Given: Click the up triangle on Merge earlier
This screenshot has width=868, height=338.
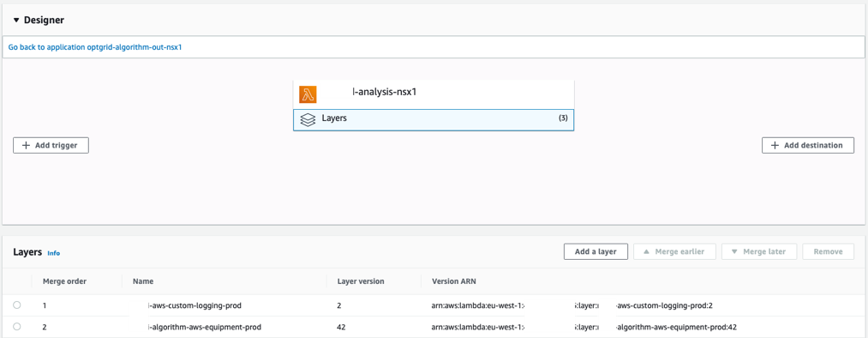Looking at the screenshot, I should click(645, 251).
